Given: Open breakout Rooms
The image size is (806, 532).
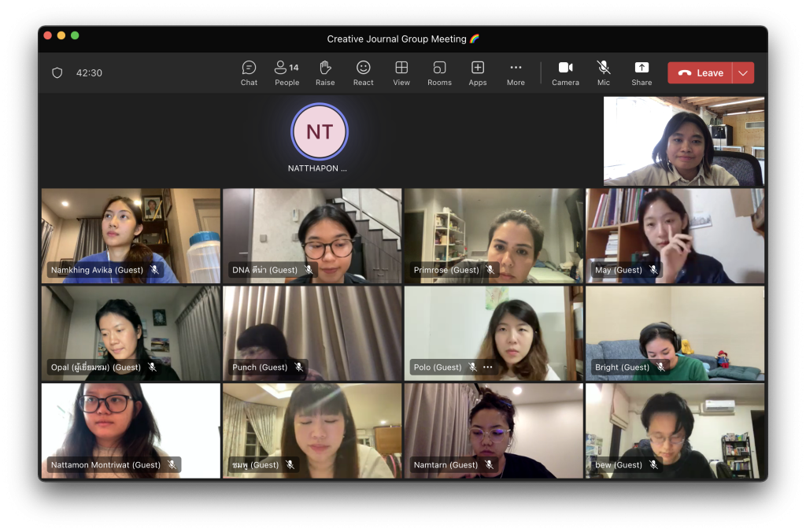Looking at the screenshot, I should coord(439,73).
